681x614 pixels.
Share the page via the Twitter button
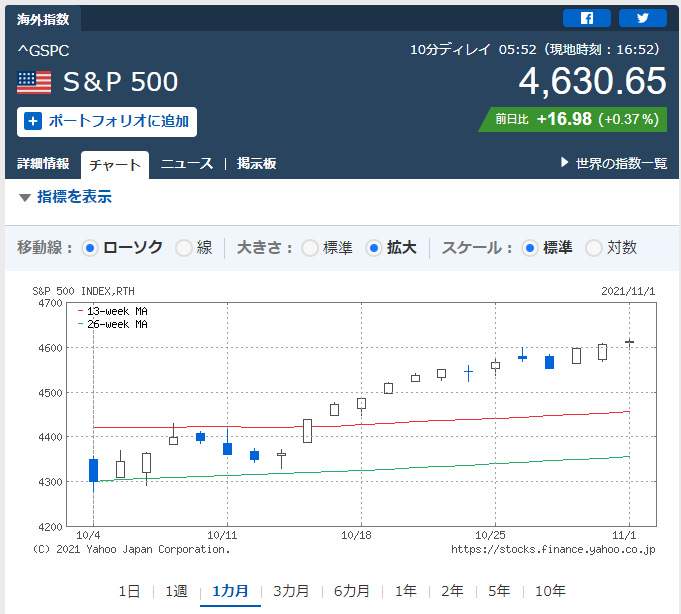click(x=642, y=18)
